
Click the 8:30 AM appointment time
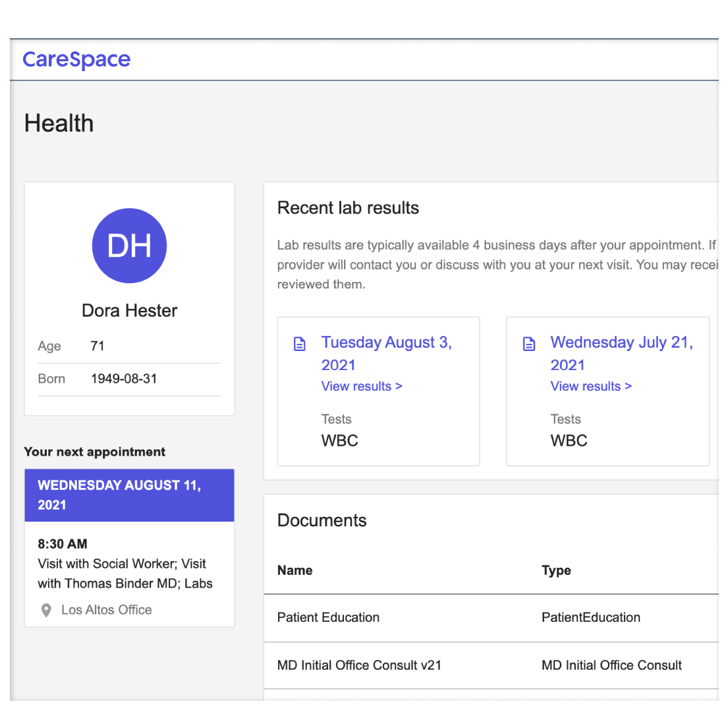coord(63,544)
